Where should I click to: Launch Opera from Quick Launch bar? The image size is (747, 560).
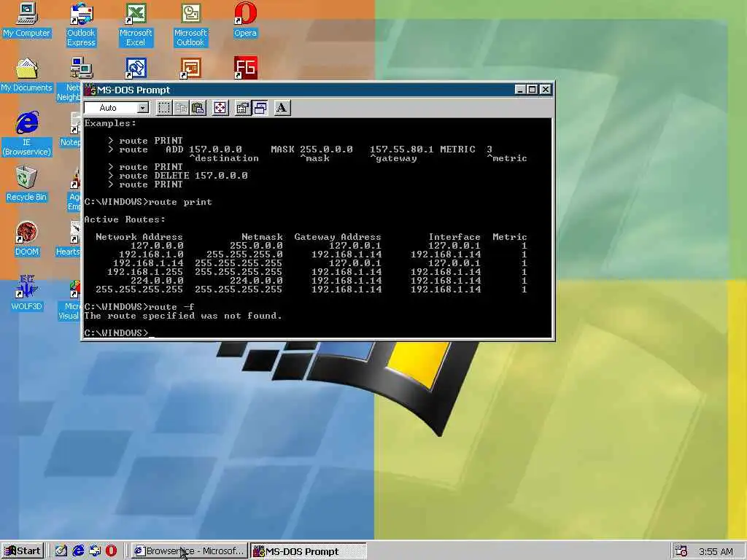(111, 551)
